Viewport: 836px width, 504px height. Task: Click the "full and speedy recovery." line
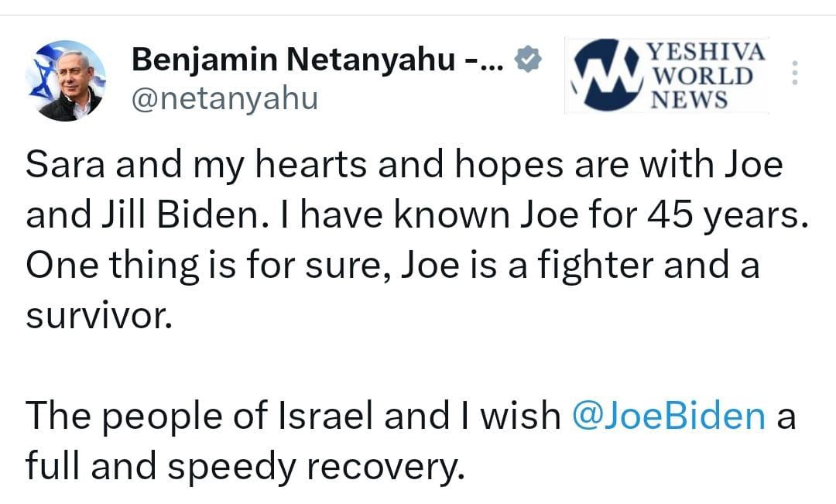click(244, 465)
